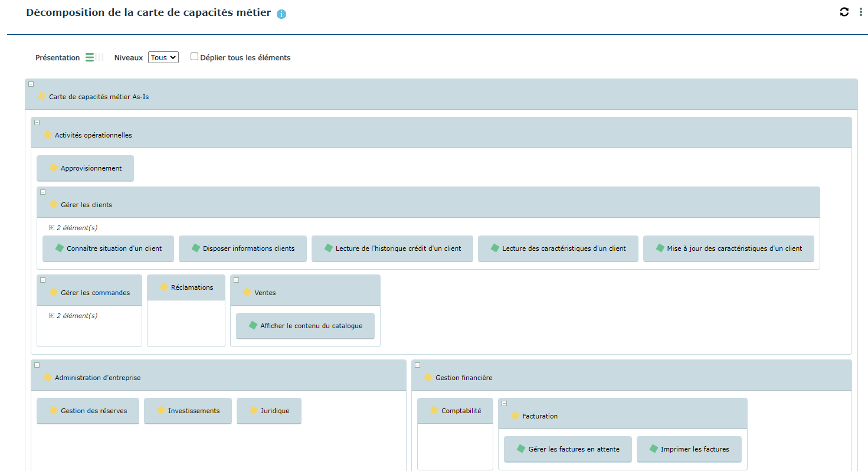
Task: Open Imprimer les factures item
Action: [x=689, y=449]
